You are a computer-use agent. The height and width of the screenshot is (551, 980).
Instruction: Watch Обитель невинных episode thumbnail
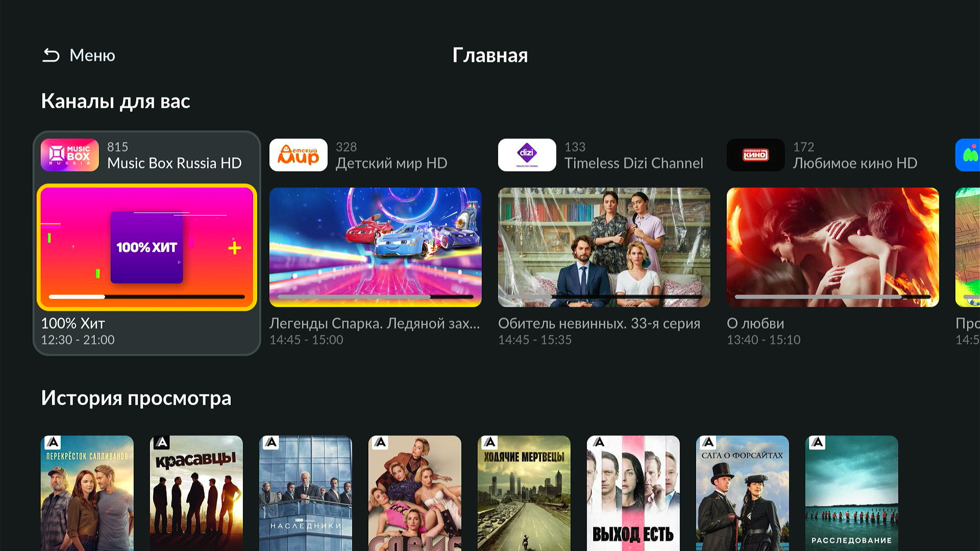point(604,247)
